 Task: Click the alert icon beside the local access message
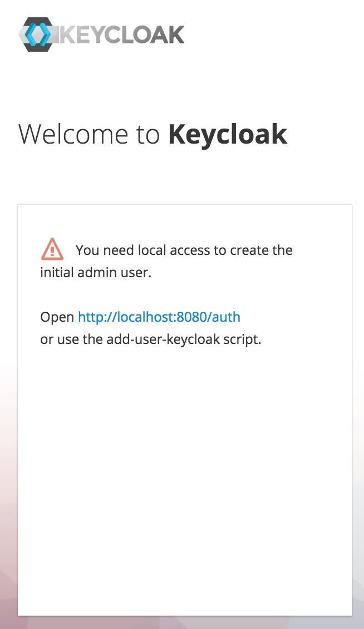click(52, 250)
